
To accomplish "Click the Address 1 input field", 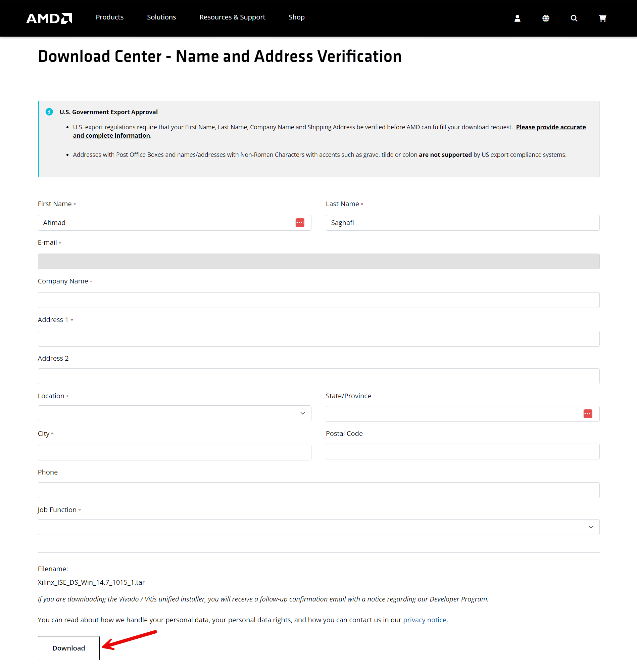I will tap(318, 339).
